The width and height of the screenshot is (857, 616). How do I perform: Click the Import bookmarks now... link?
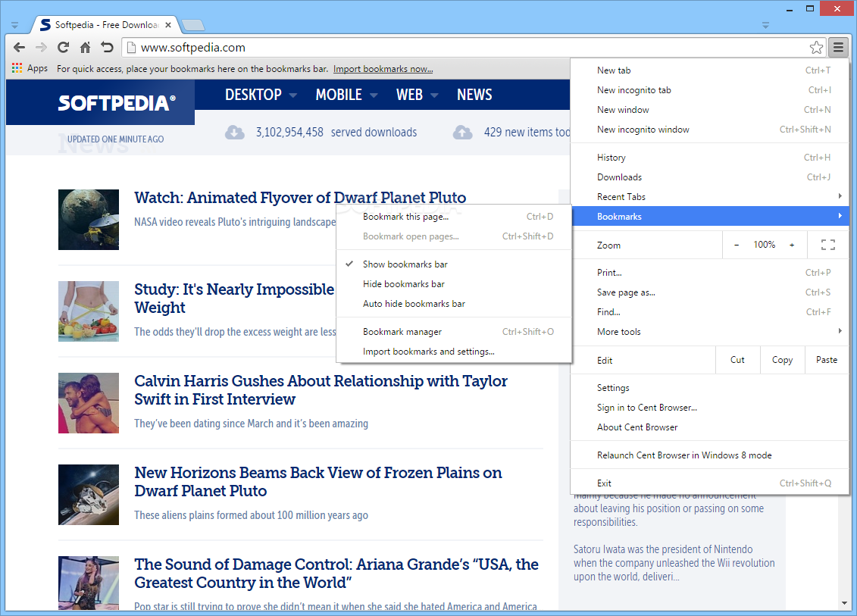(383, 69)
